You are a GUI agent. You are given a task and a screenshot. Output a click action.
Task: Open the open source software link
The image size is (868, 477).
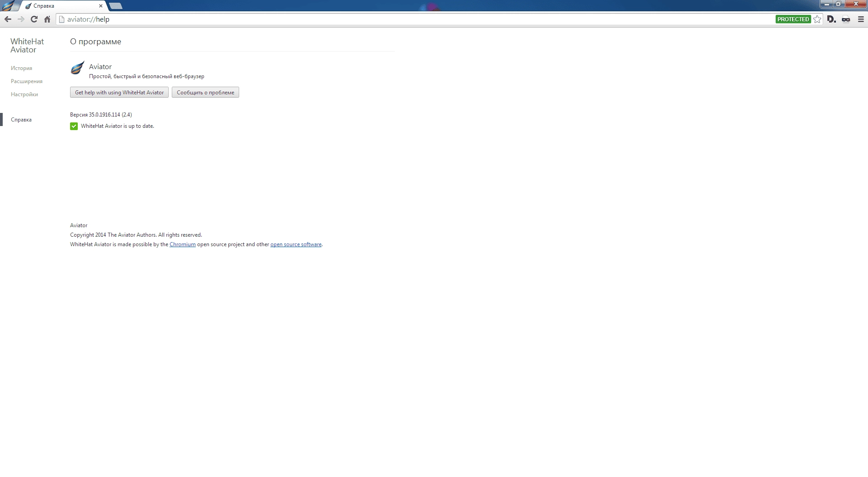coord(296,244)
